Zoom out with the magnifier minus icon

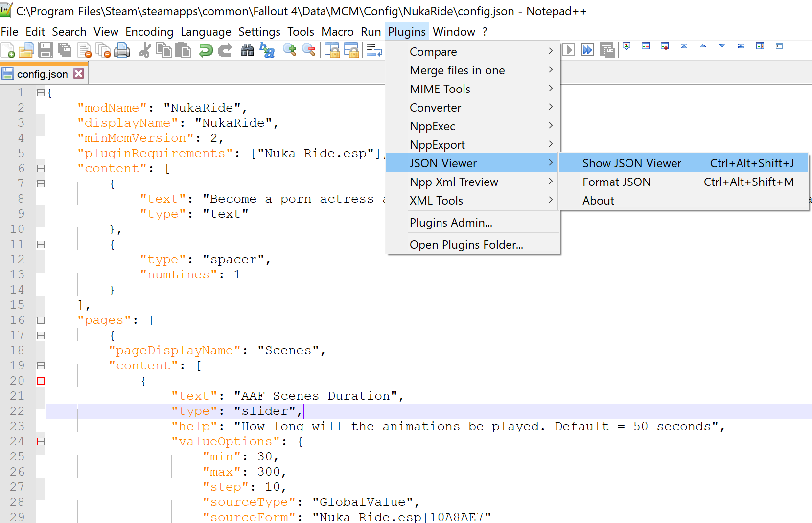coord(309,50)
